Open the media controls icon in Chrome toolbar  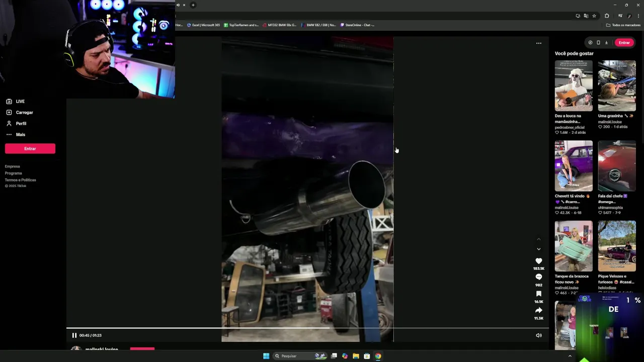(x=620, y=16)
